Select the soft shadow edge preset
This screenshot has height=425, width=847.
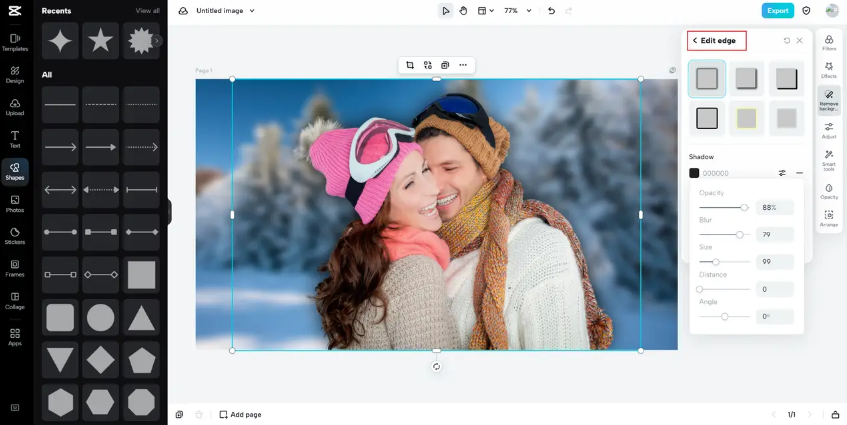click(x=747, y=79)
